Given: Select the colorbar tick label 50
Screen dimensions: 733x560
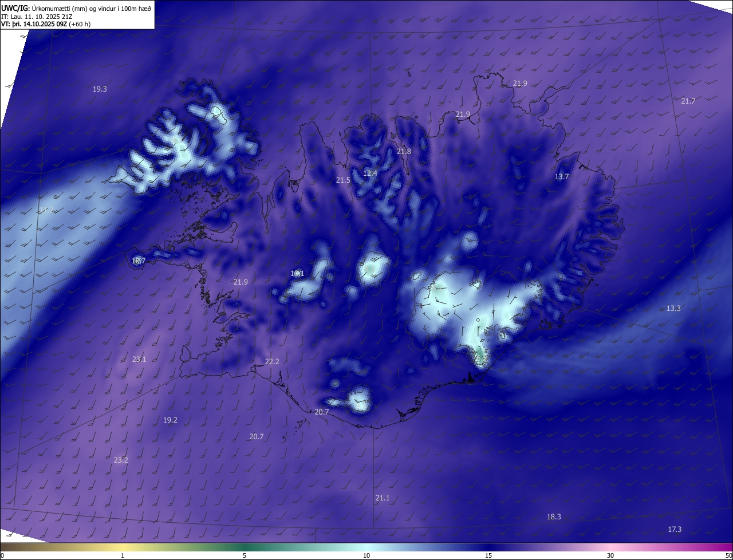Looking at the screenshot, I should [x=728, y=555].
